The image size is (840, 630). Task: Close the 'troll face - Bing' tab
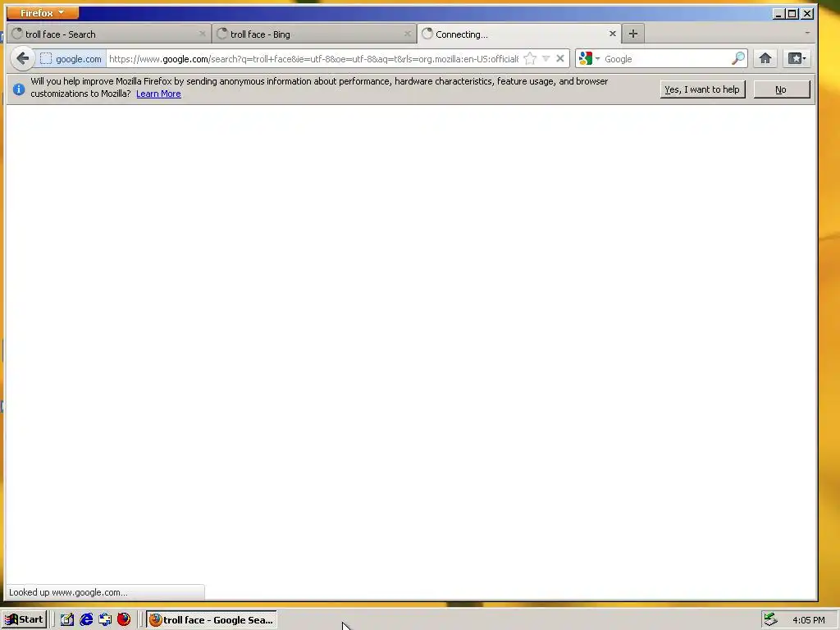coord(407,34)
